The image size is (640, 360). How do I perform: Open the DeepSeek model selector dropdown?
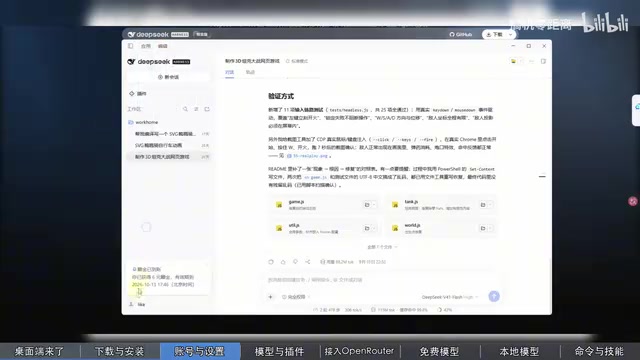coord(450,297)
